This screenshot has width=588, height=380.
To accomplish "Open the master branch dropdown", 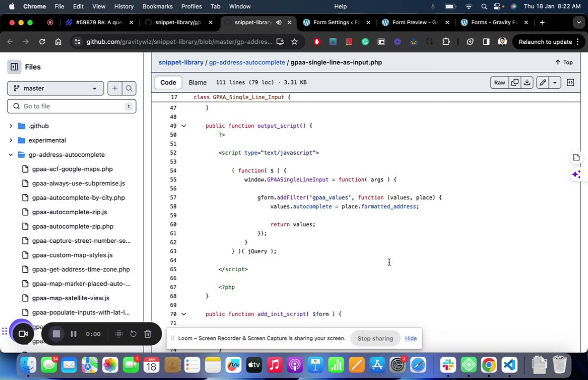I will [x=55, y=88].
